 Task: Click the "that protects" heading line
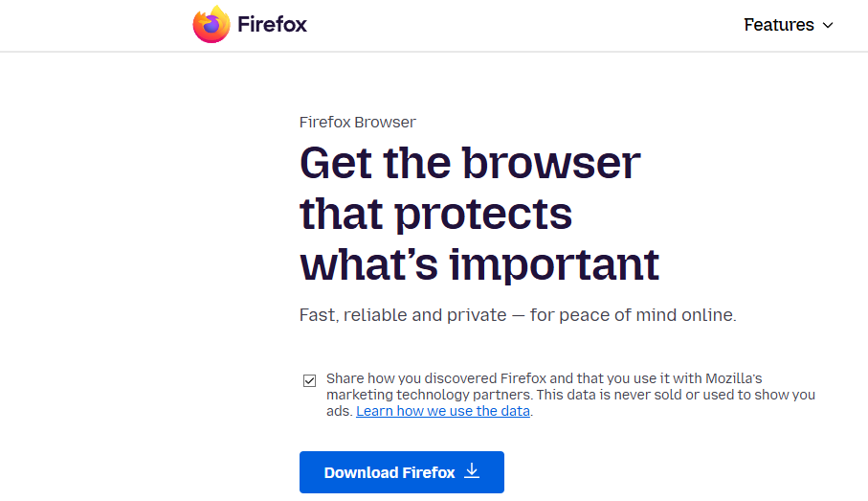coord(435,214)
